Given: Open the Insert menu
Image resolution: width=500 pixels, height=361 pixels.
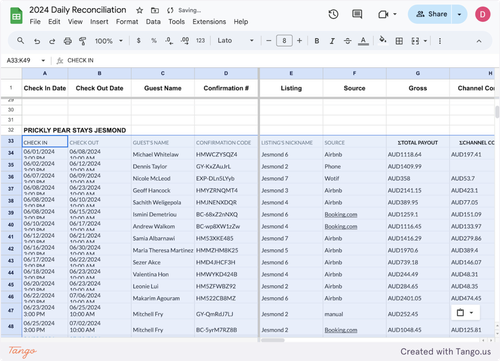Looking at the screenshot, I should (99, 22).
